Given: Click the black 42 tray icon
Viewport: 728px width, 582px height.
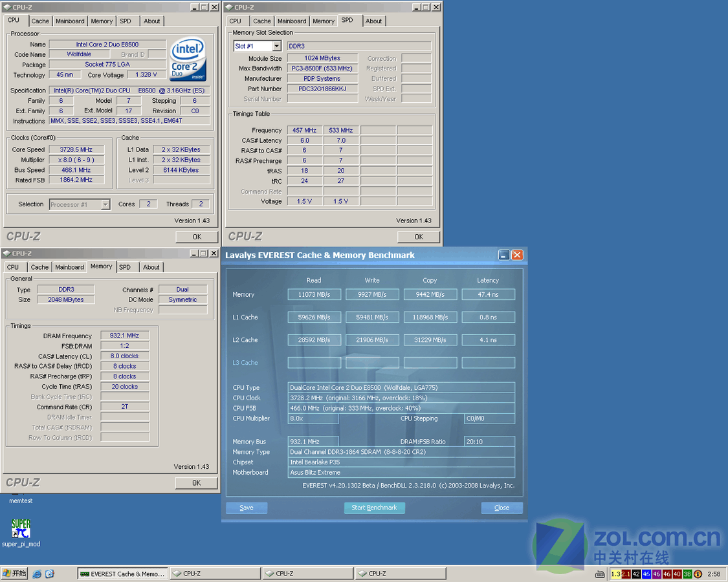Looking at the screenshot, I should pos(636,574).
